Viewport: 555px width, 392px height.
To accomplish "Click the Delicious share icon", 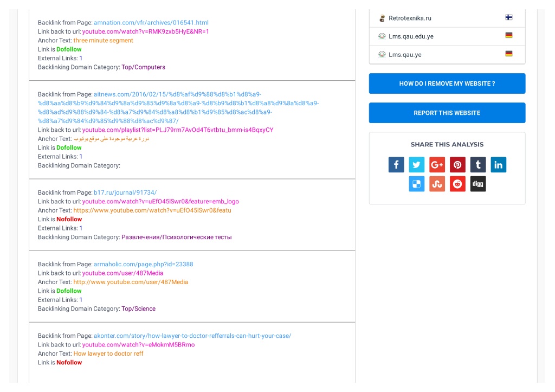I will coord(417,184).
